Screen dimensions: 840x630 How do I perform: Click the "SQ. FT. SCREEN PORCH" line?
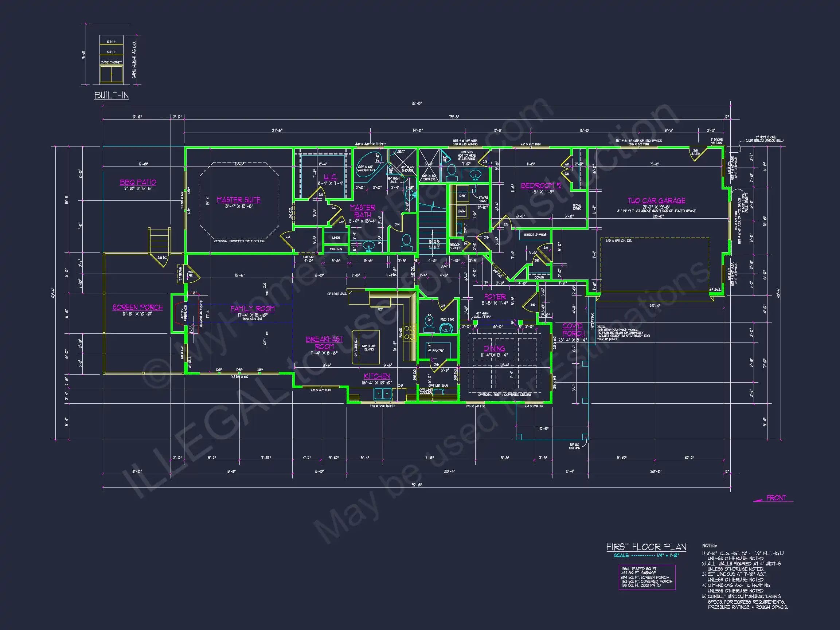point(645,577)
